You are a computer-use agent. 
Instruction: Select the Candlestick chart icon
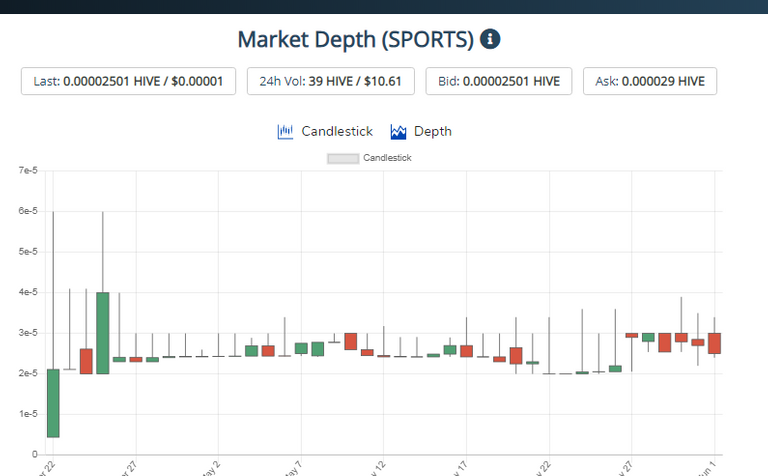coord(285,132)
